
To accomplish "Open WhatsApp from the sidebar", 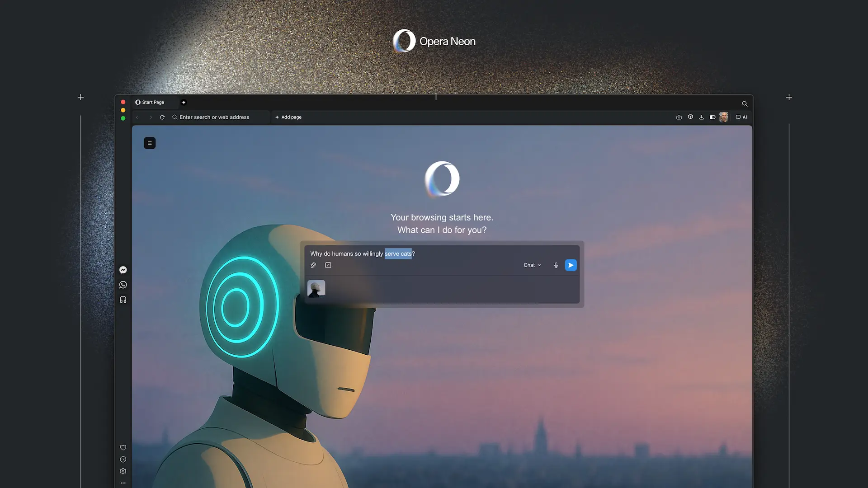I will pyautogui.click(x=123, y=285).
